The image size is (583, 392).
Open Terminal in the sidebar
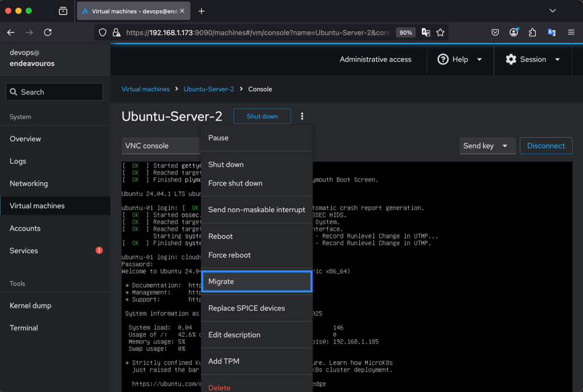point(55,328)
